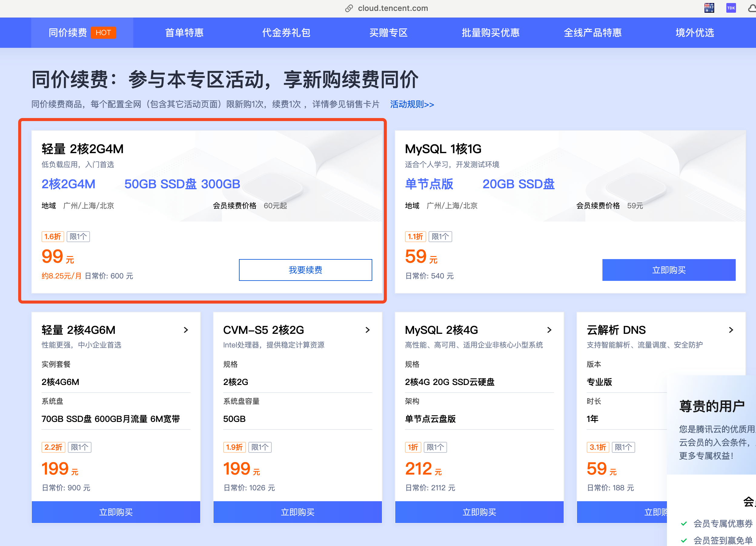
Task: Buy CVM-S5 2核2G with 立即购买
Action: click(x=298, y=512)
